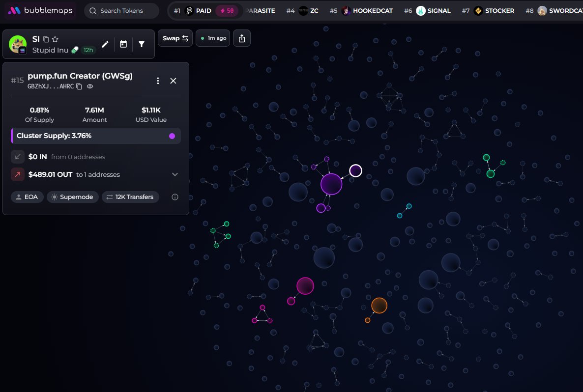This screenshot has height=392, width=583.
Task: Open the calendar history icon
Action: click(x=123, y=44)
